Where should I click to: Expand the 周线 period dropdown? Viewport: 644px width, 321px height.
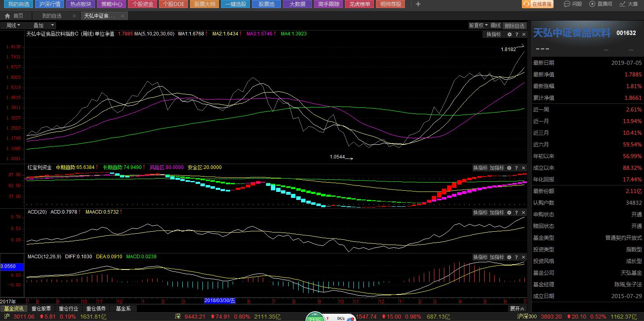click(x=13, y=25)
